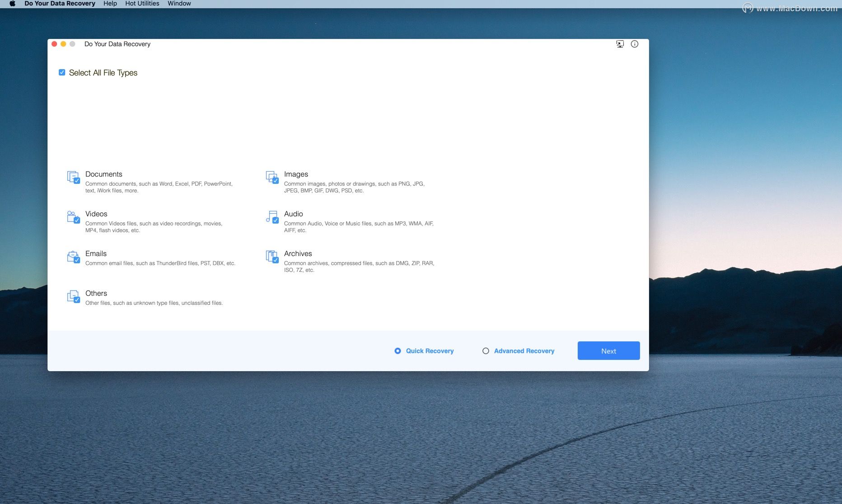Open the Help menu
842x504 pixels.
pyautogui.click(x=110, y=4)
